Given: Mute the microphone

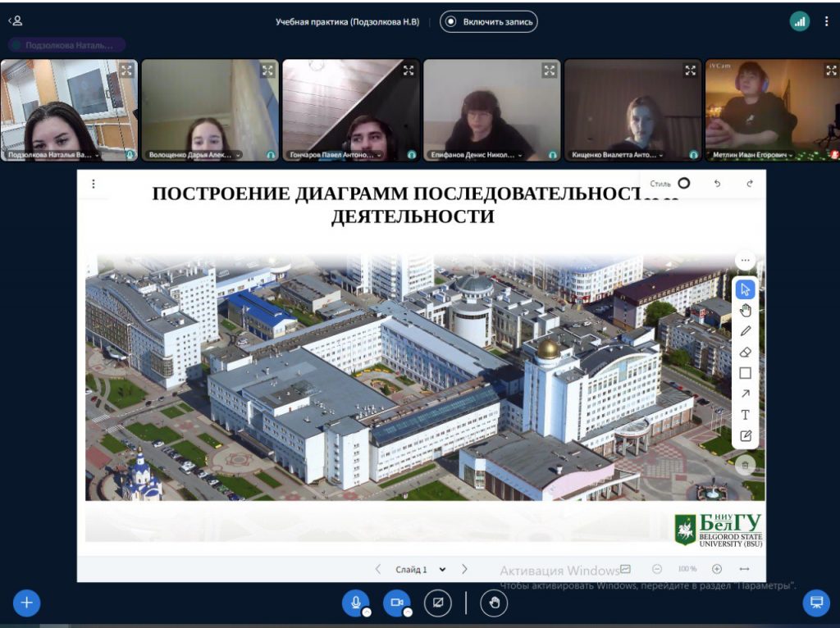Looking at the screenshot, I should click(x=355, y=603).
